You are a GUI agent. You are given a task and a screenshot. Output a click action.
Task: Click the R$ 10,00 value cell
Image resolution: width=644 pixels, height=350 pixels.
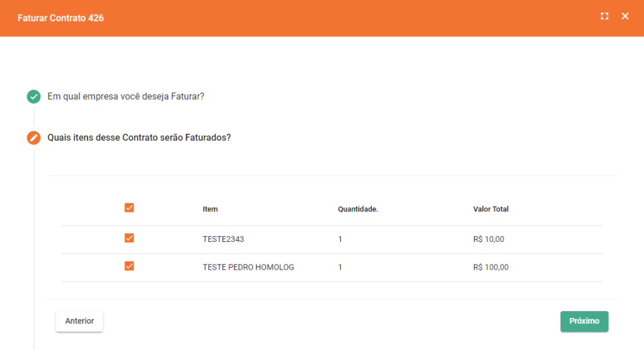[x=489, y=239]
